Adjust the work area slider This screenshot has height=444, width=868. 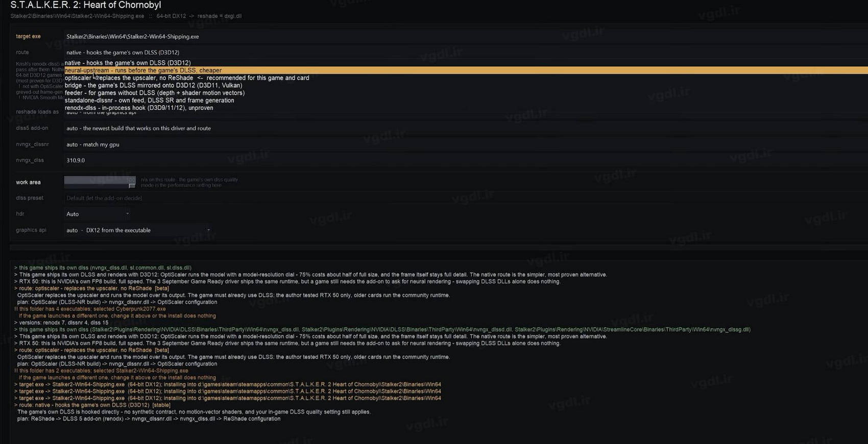[x=100, y=182]
